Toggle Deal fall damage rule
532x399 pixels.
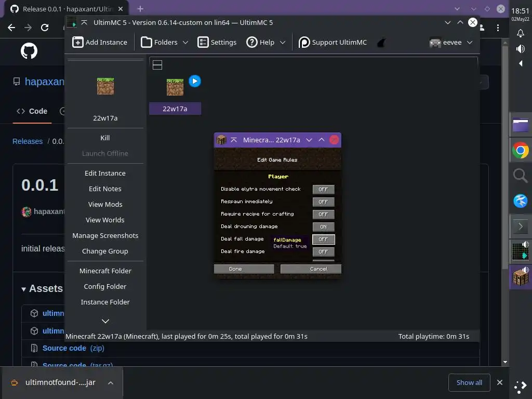(x=323, y=239)
